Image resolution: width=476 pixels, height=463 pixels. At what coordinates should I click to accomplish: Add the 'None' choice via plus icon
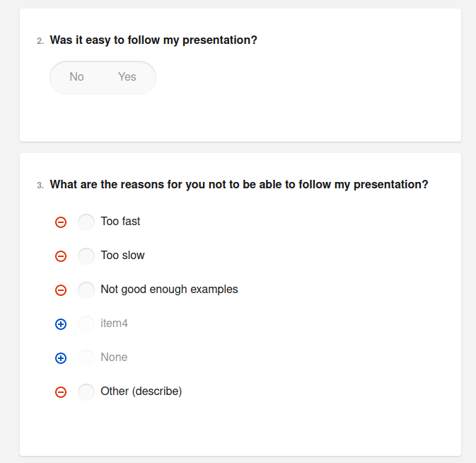(61, 358)
